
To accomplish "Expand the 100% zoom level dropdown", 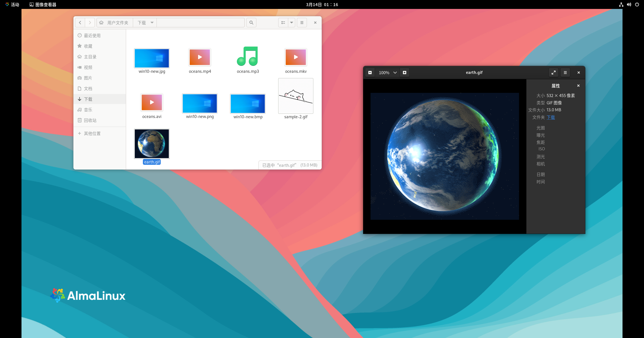I will 395,73.
